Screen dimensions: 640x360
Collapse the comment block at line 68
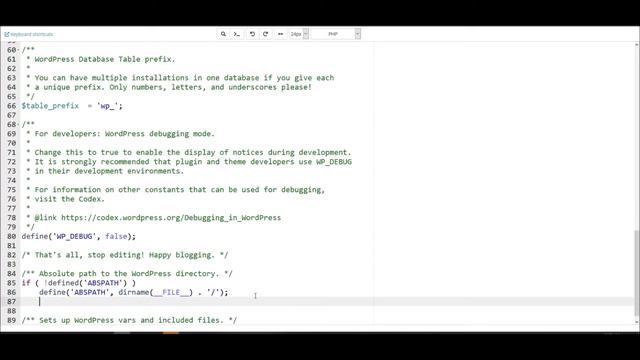click(19, 124)
